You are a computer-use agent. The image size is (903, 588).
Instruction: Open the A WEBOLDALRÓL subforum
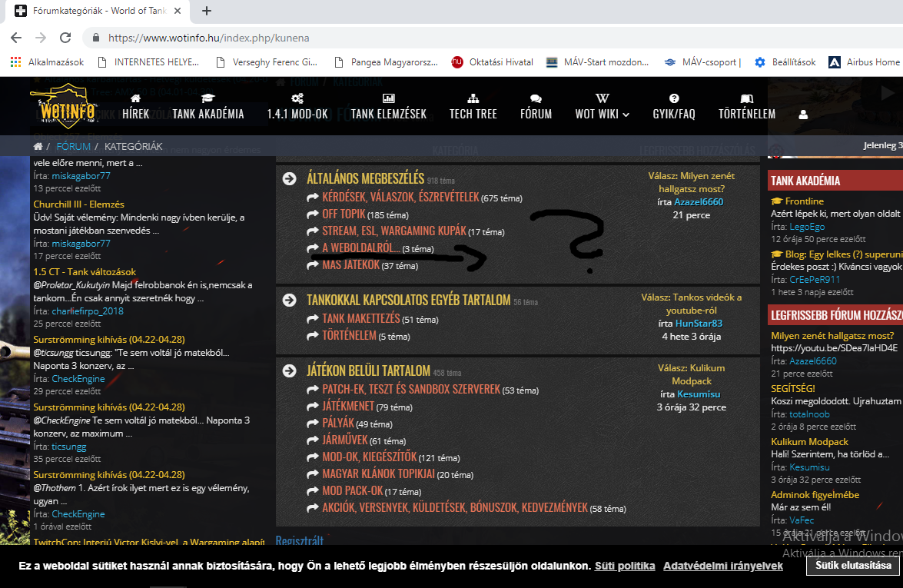361,248
